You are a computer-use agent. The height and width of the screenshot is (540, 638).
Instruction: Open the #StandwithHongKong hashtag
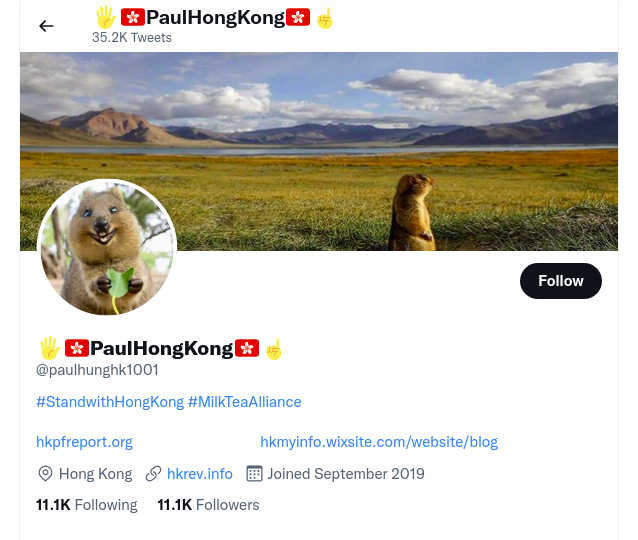click(x=110, y=402)
